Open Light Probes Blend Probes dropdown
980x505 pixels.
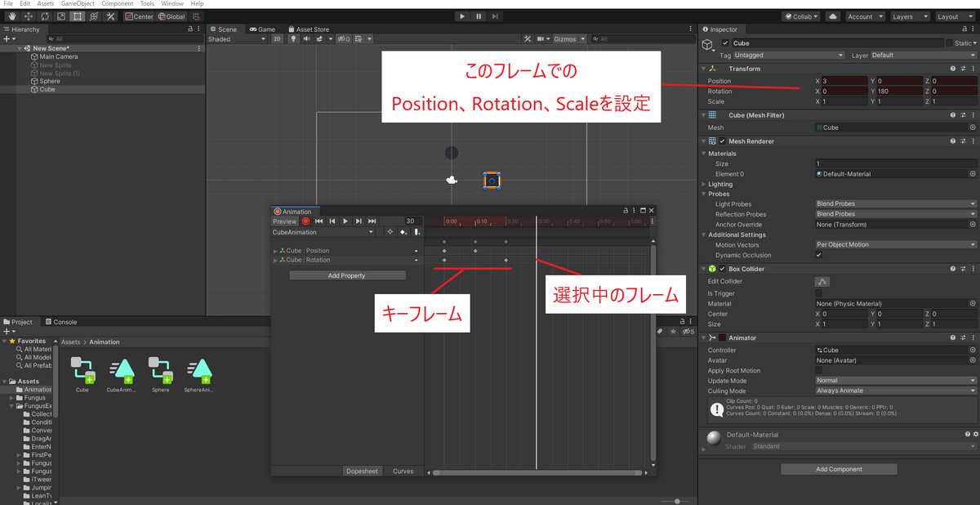click(x=895, y=203)
